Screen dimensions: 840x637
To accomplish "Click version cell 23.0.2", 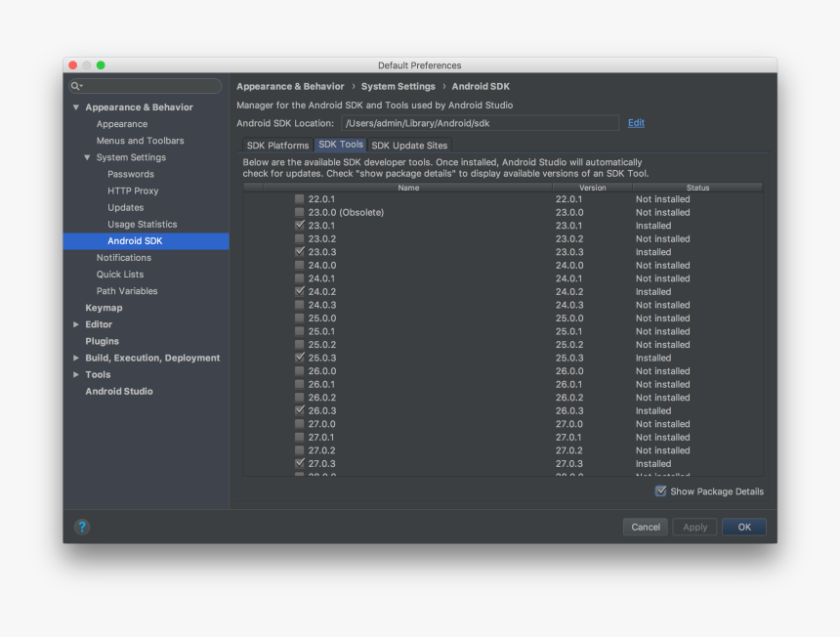I will point(569,238).
